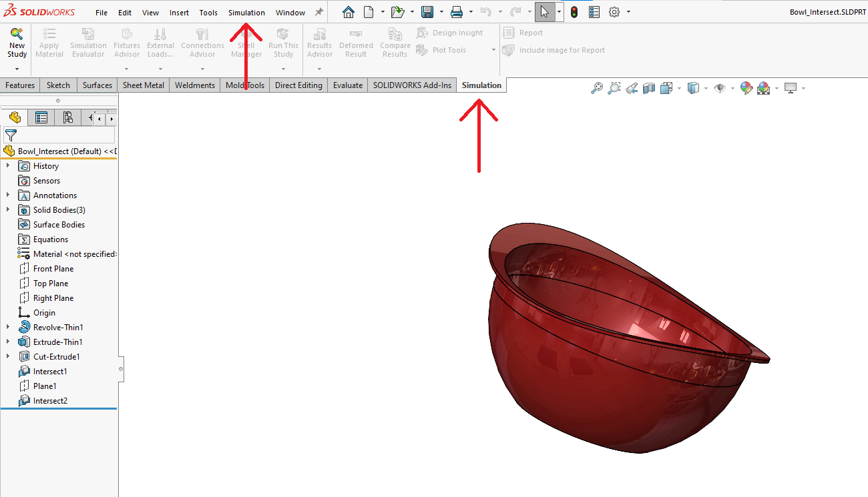Select Intersect2 in the feature tree
Screen dimensions: 868x497
50,401
